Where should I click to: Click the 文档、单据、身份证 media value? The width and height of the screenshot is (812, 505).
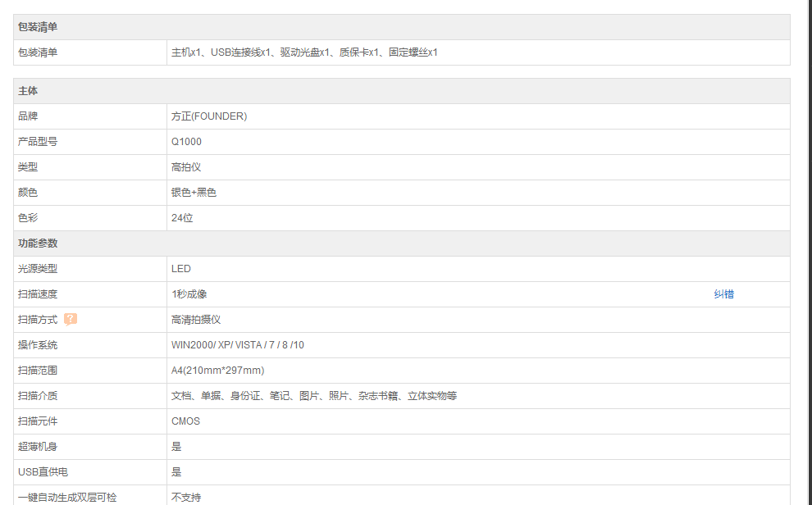[x=314, y=395]
